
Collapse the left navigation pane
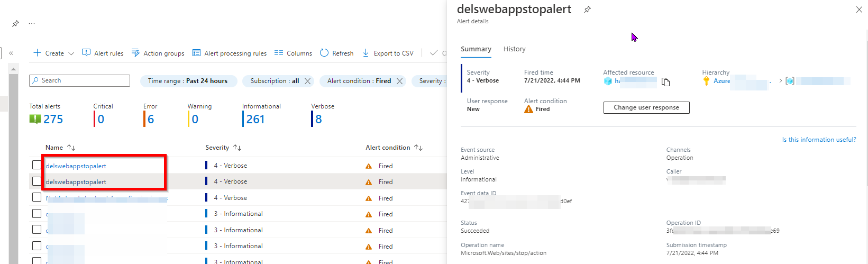tap(11, 53)
